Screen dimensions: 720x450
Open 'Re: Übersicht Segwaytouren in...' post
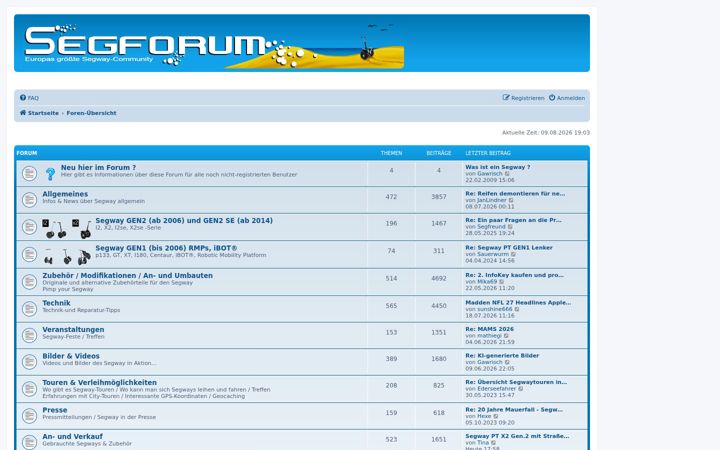[x=516, y=382]
